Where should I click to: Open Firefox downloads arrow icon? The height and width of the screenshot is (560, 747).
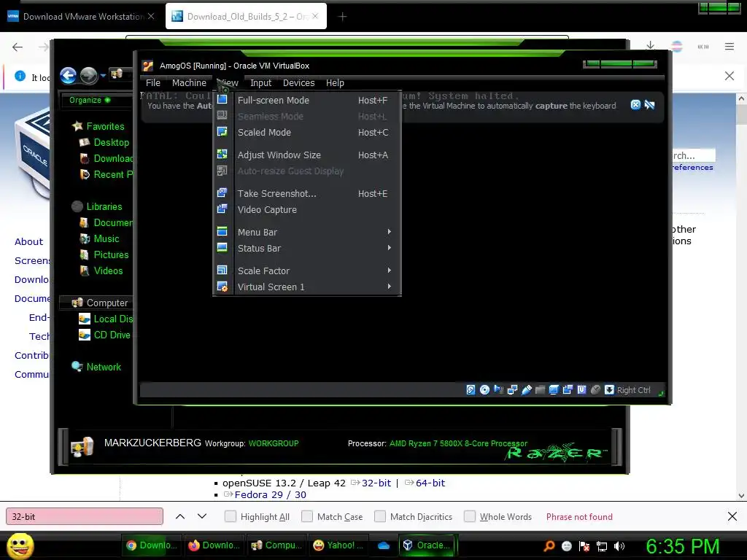[x=650, y=46]
